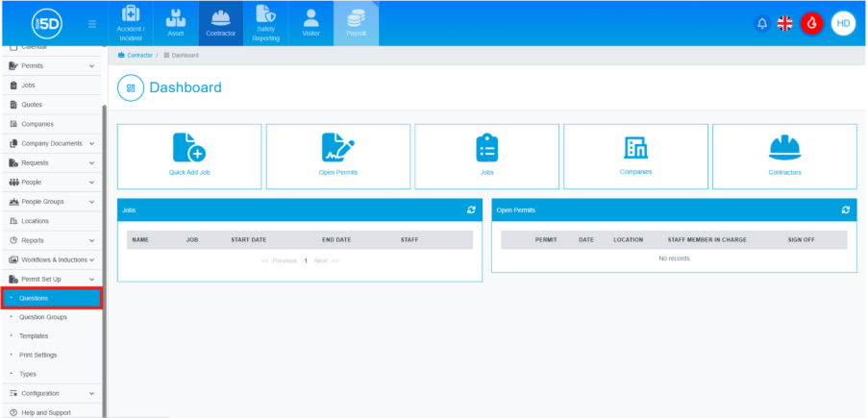Screen dimensions: 868x418
Task: Open the notifications bell icon
Action: coord(762,23)
